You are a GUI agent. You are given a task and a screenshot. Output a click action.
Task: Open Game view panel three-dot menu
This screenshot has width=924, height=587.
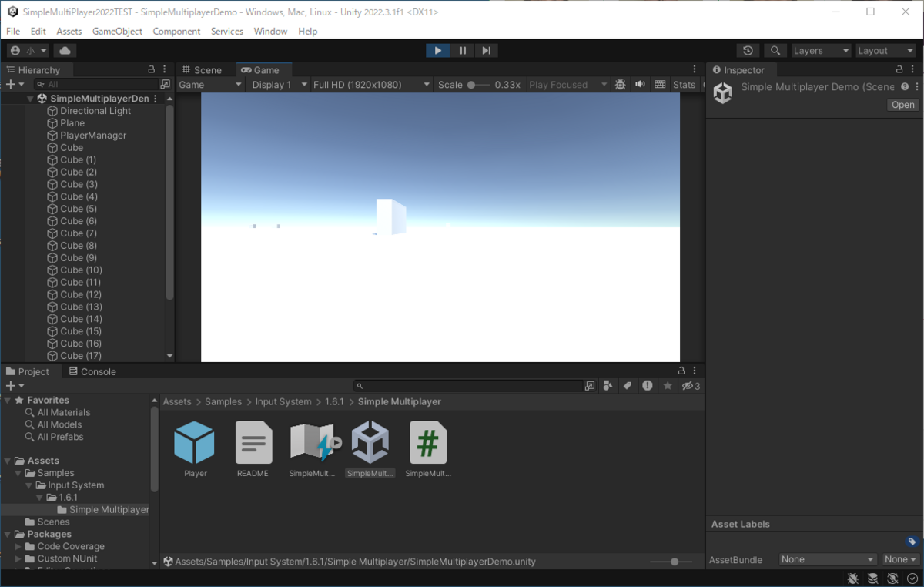[x=695, y=69]
